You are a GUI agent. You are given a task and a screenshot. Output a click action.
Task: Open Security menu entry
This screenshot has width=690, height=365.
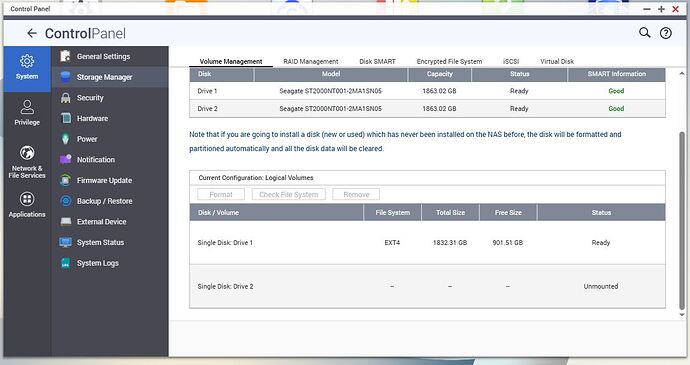[x=110, y=97]
